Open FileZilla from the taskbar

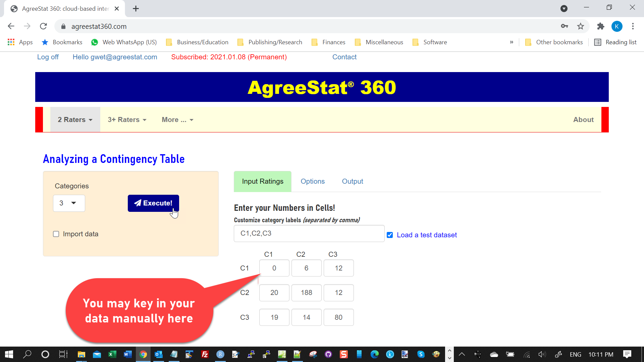[205, 354]
